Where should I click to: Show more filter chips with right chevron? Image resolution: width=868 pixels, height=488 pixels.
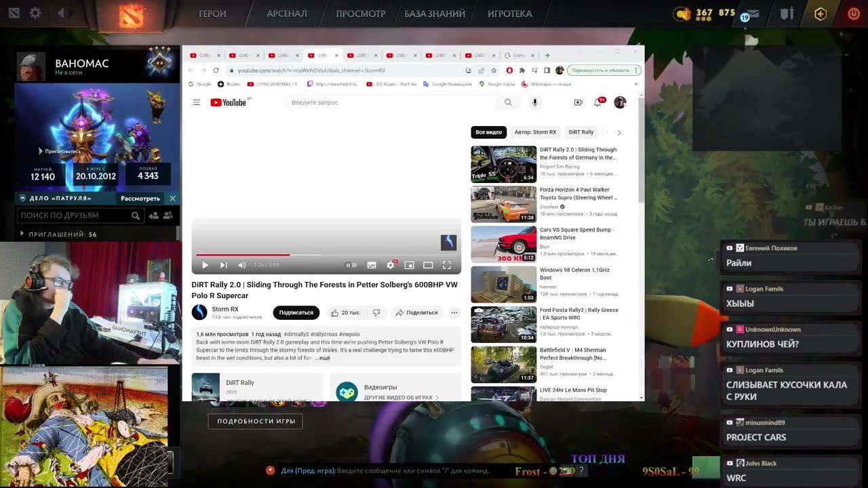[618, 133]
